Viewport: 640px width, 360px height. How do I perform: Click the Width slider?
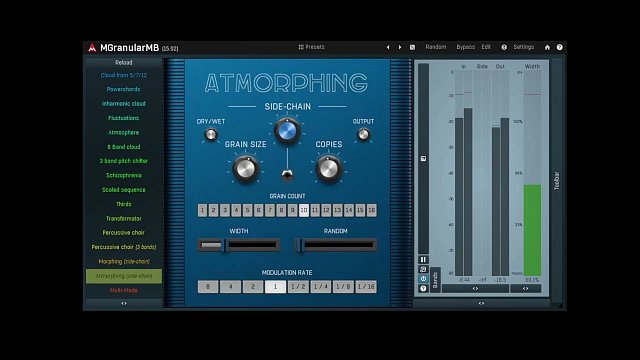239,245
